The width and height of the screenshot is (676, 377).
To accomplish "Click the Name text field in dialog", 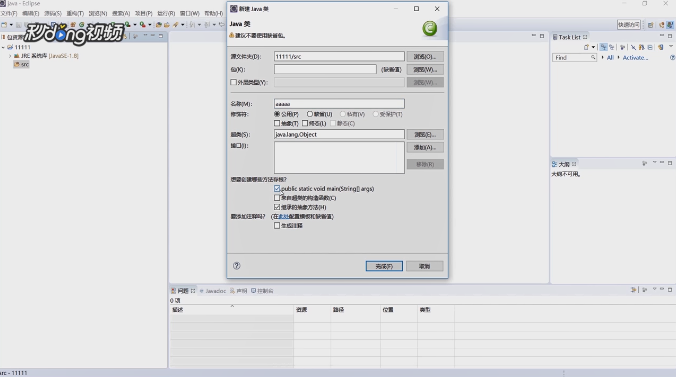I will [x=339, y=104].
